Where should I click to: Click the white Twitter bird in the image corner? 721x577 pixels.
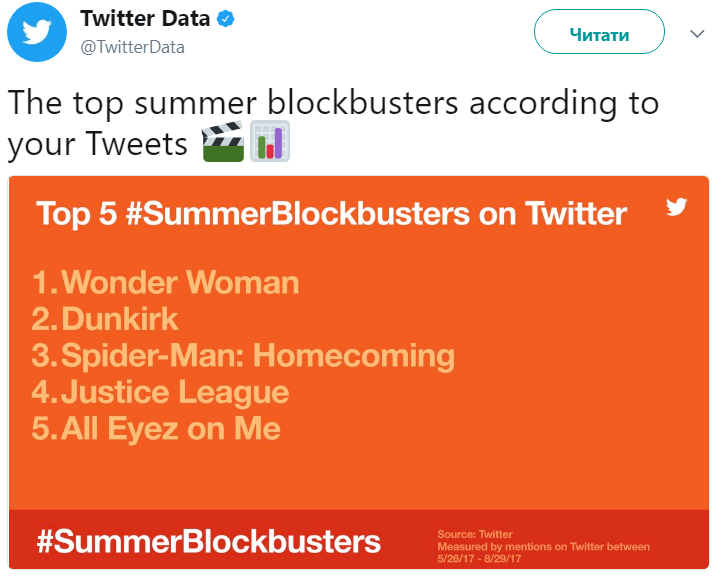677,208
